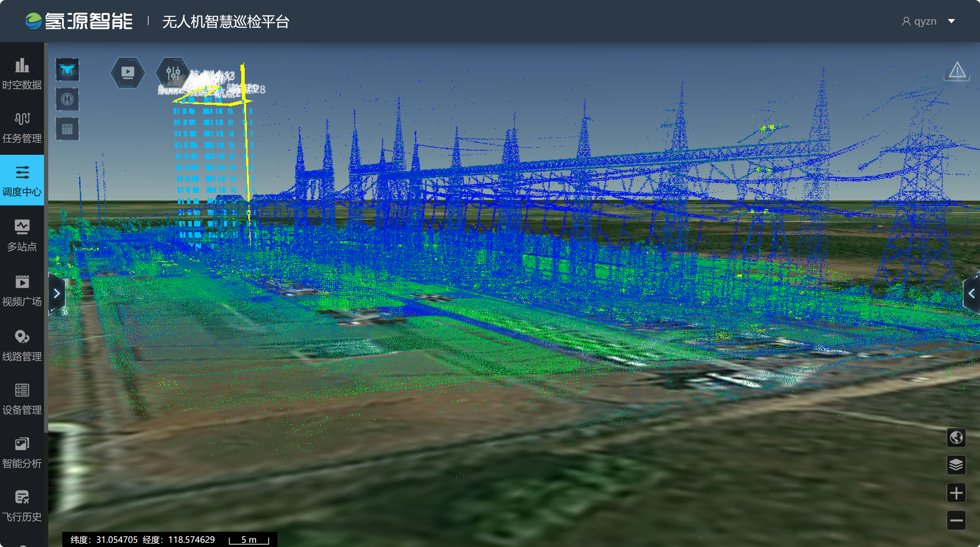Open the map layers icon
Image resolution: width=980 pixels, height=547 pixels.
[956, 465]
